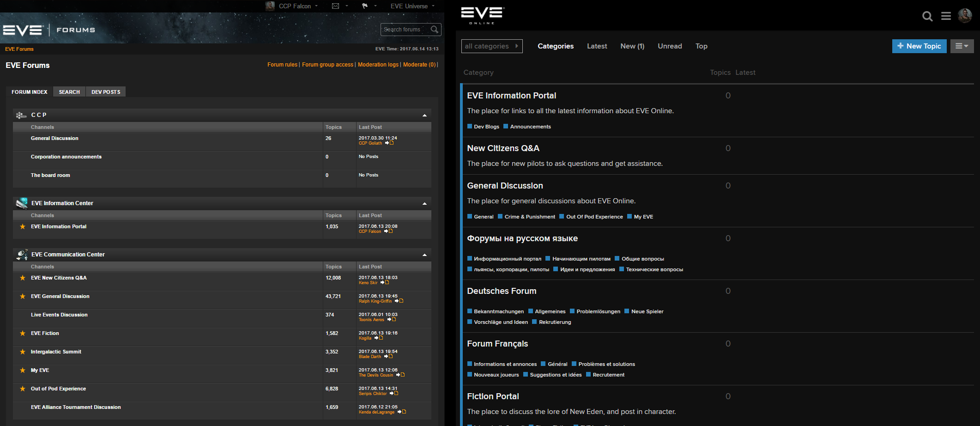Click the EVE Communication Center section icon
The height and width of the screenshot is (426, 980).
(22, 255)
